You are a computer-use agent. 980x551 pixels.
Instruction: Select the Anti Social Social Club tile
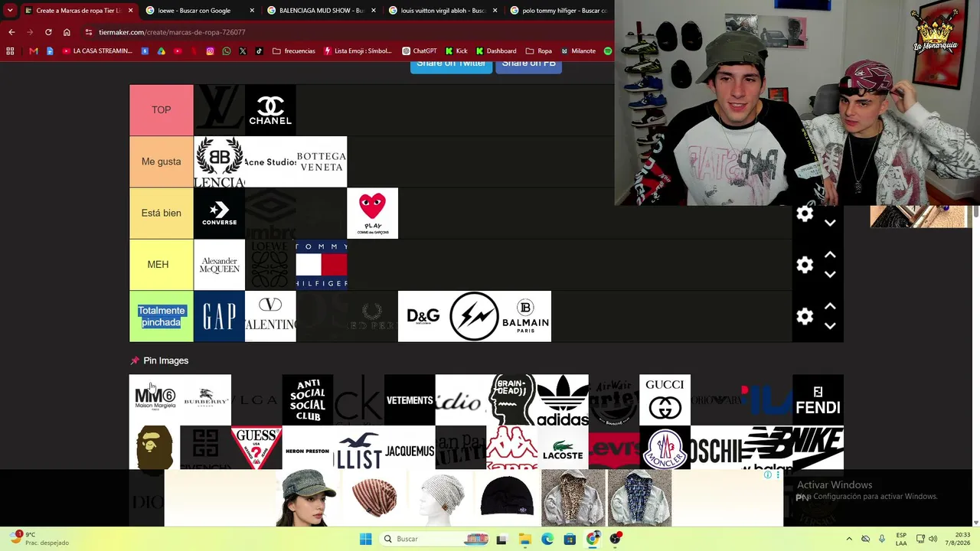tap(308, 399)
